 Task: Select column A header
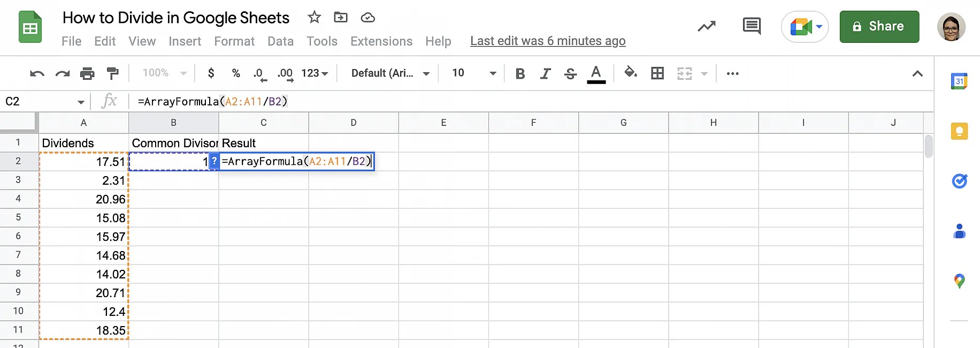click(83, 123)
